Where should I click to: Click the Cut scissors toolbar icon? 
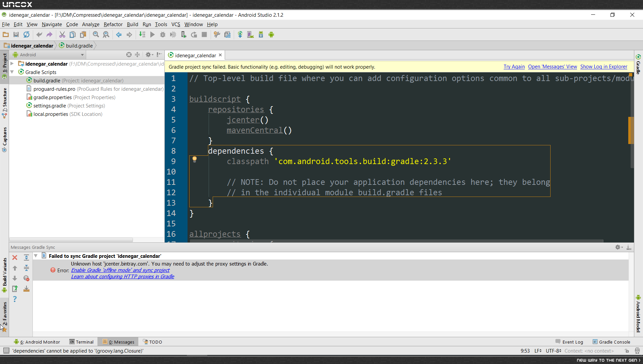[62, 35]
